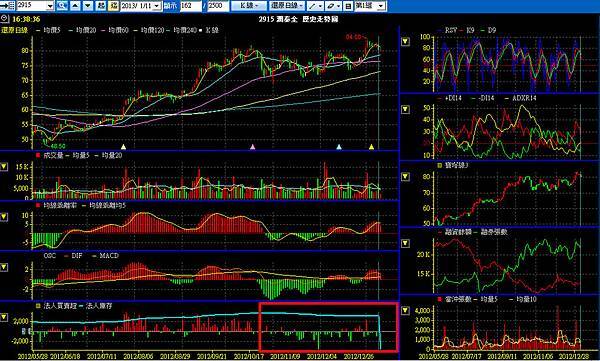Click the 均價120 moving average legend

tap(153, 30)
